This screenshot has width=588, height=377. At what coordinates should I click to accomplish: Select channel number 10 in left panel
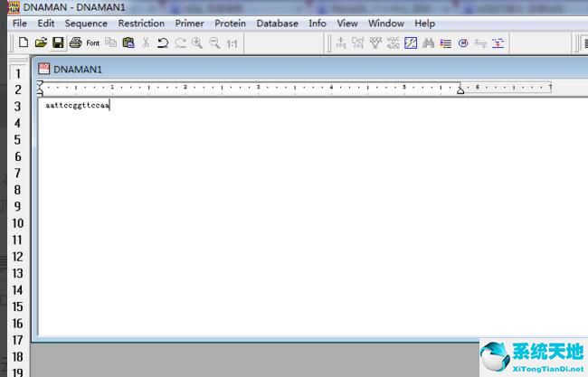[x=16, y=223]
